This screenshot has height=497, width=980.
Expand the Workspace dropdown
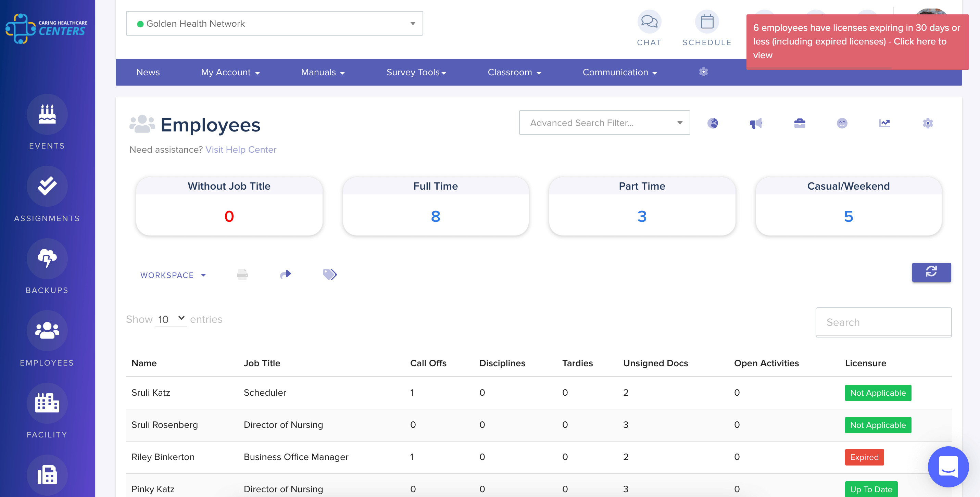coord(173,275)
